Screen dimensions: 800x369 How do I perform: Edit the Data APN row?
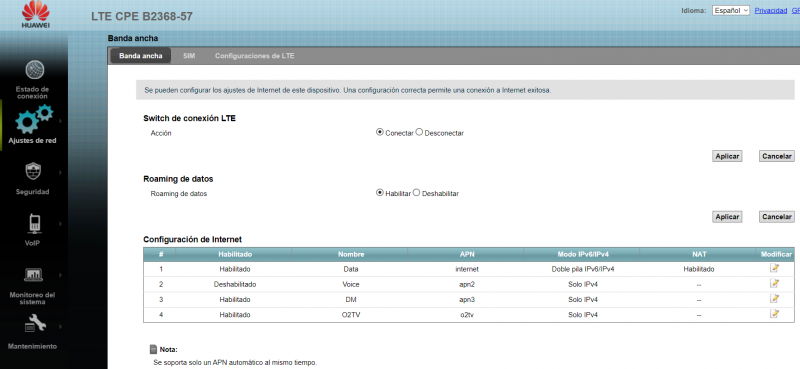tap(774, 268)
